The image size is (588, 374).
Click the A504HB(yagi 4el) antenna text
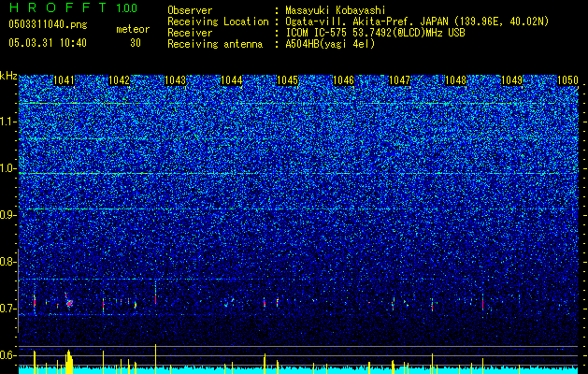[330, 44]
